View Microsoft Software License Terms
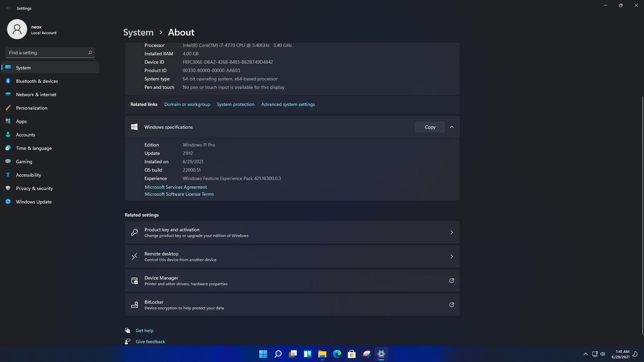This screenshot has height=362, width=644. click(179, 194)
